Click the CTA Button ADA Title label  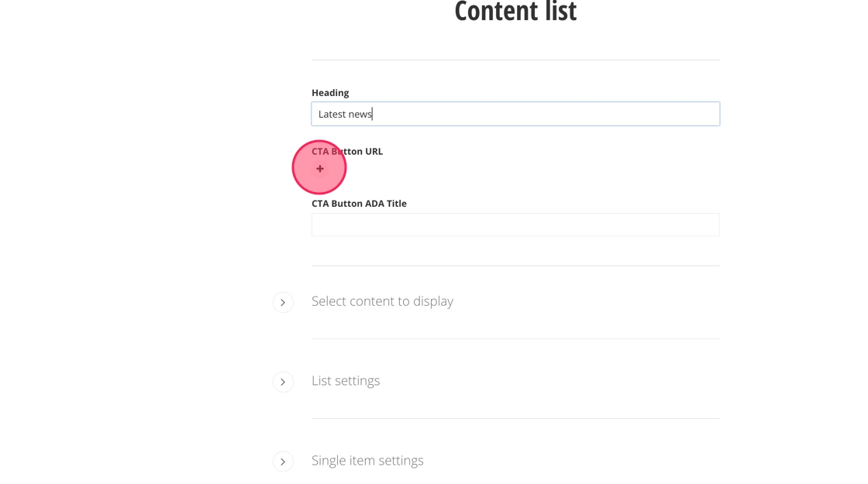[x=359, y=204]
